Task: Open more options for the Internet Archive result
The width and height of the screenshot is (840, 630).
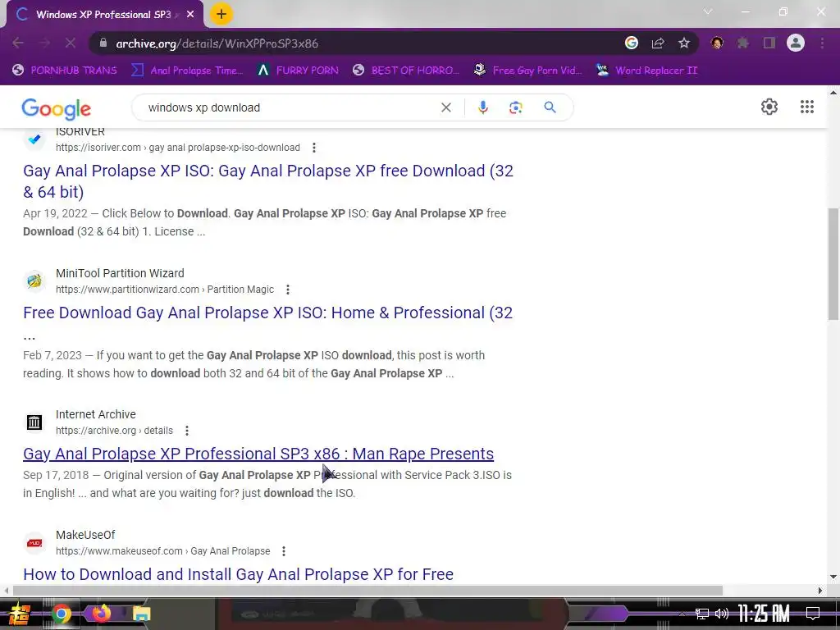Action: click(x=187, y=430)
